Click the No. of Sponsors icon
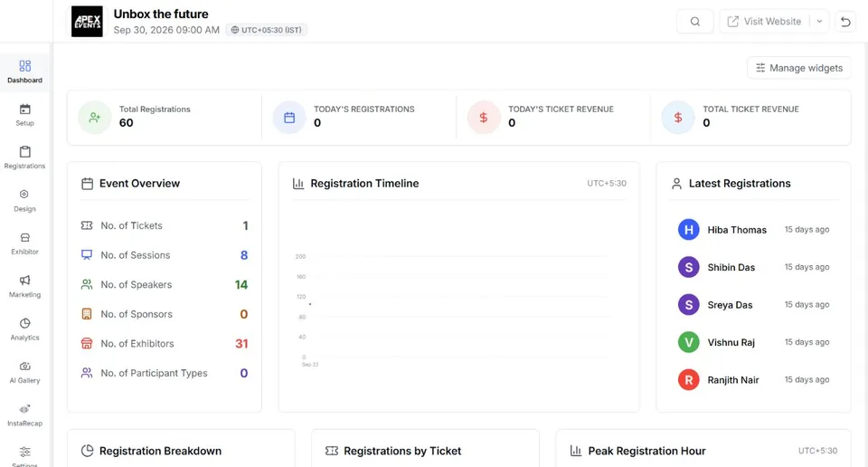The width and height of the screenshot is (868, 467). pyautogui.click(x=87, y=314)
